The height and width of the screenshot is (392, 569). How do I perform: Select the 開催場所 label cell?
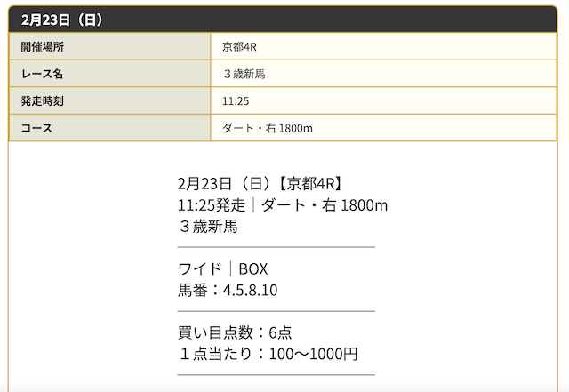(x=109, y=46)
